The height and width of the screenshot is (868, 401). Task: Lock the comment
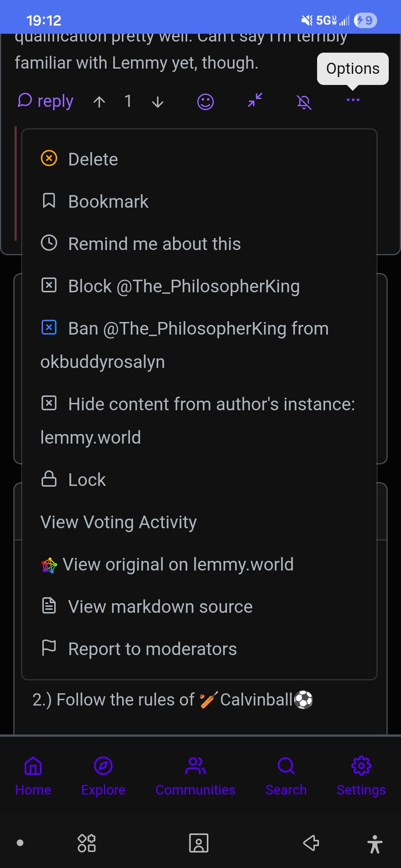87,480
